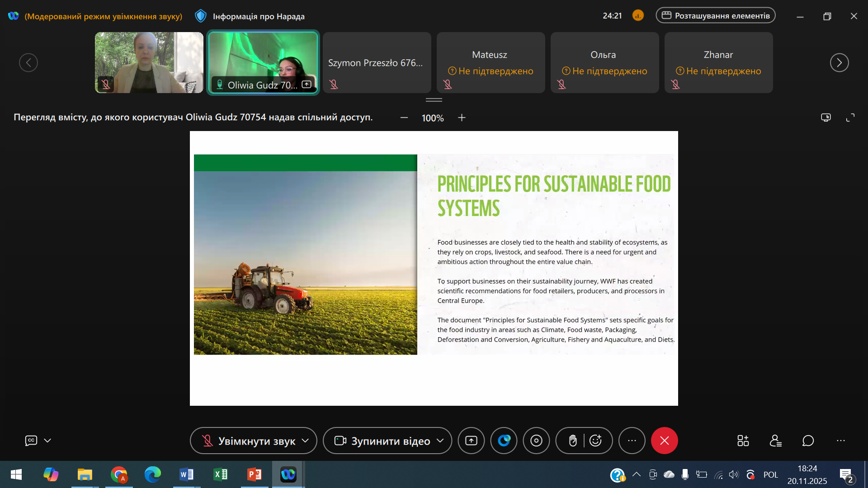
Task: Open the Apps grid icon
Action: coord(743,441)
